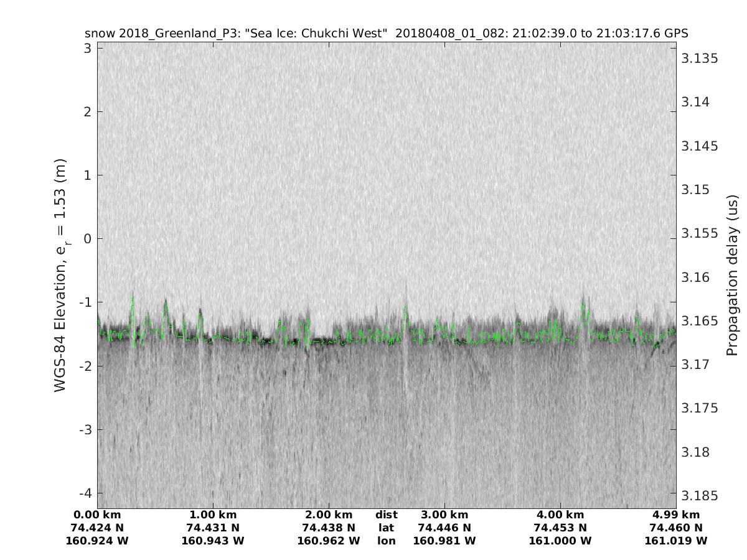This screenshot has width=747, height=560.
Task: Select the 4.99 km distance tick label
Action: [x=676, y=515]
